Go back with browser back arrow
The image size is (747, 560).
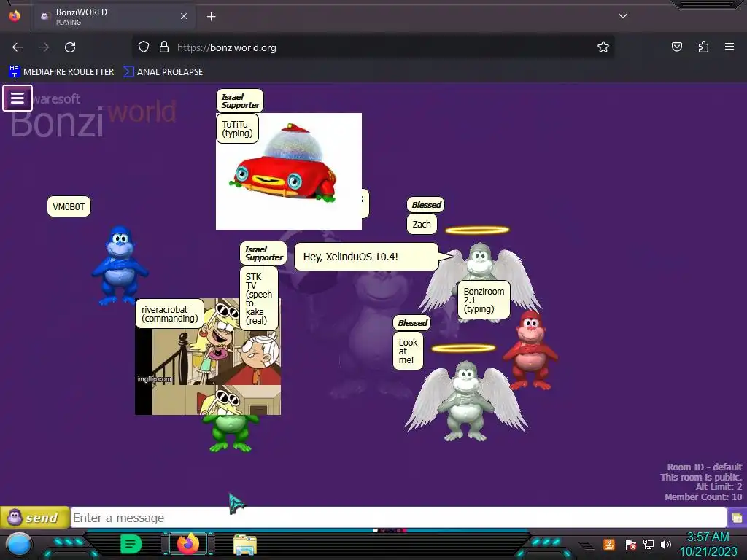coord(18,47)
